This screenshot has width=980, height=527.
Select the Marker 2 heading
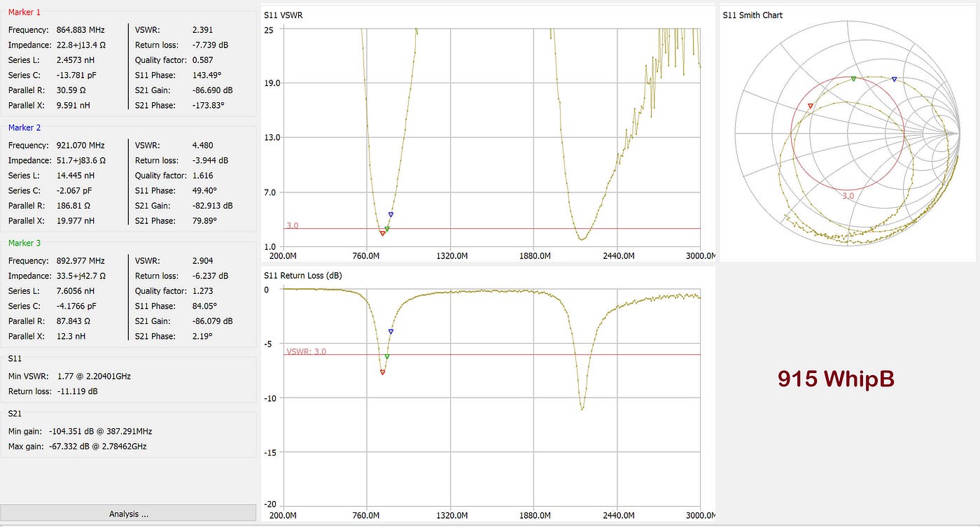click(24, 127)
